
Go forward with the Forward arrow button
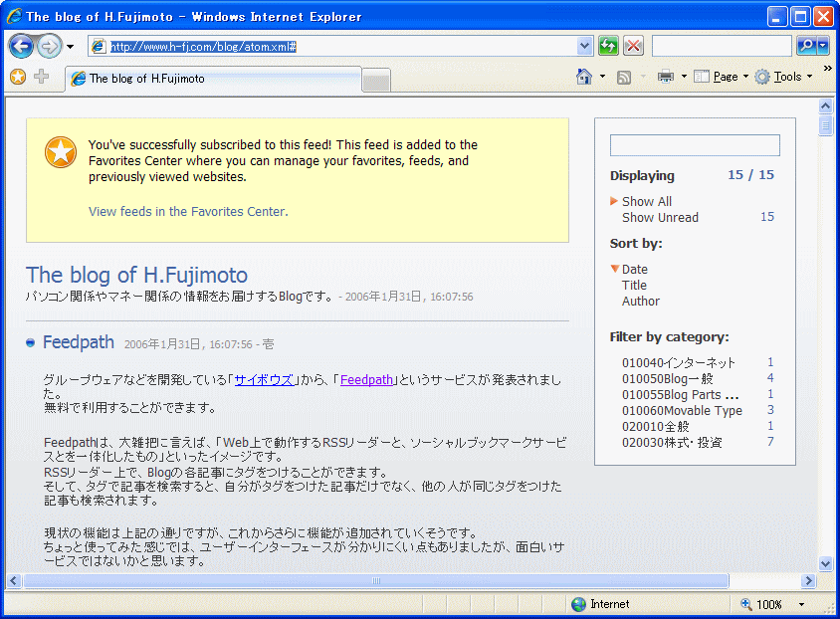pos(49,46)
